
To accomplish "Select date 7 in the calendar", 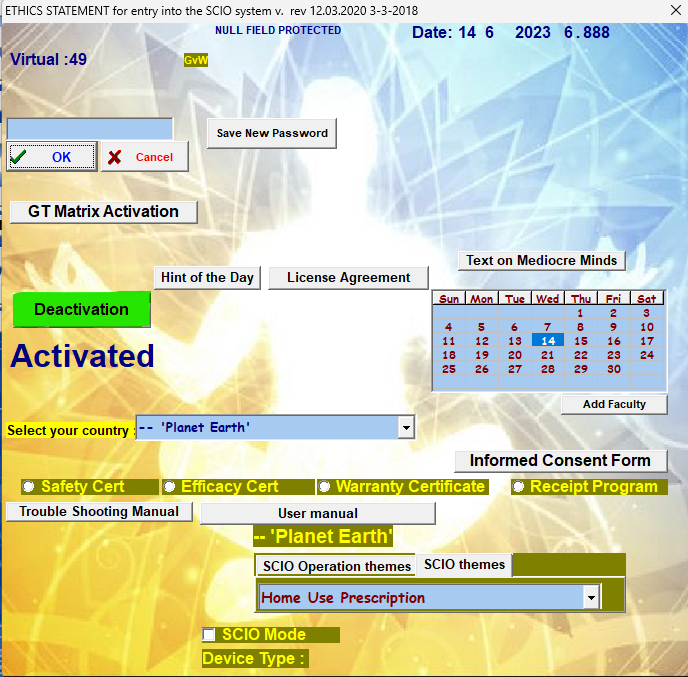I will tap(548, 327).
